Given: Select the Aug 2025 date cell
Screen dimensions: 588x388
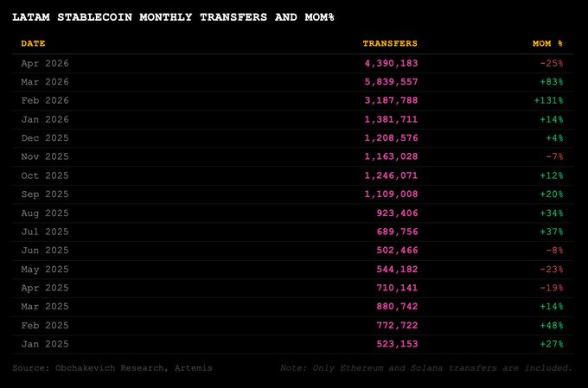Looking at the screenshot, I should tap(45, 213).
